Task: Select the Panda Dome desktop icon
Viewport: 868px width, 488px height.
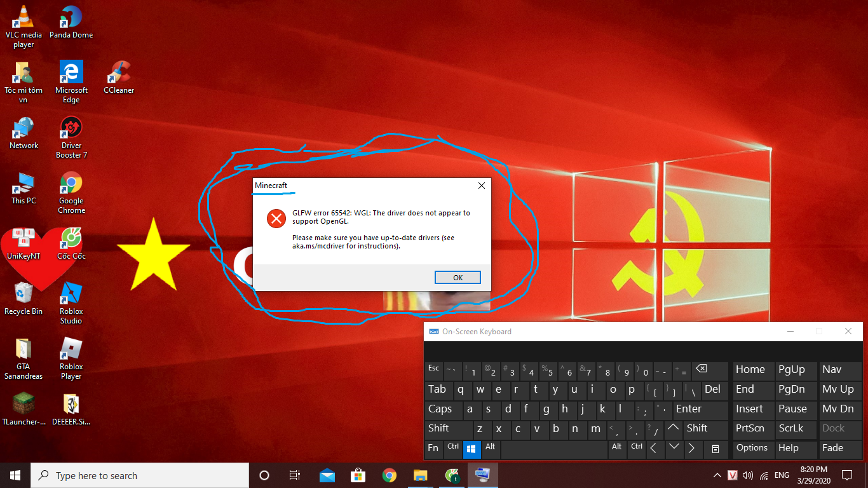Action: coord(71,22)
